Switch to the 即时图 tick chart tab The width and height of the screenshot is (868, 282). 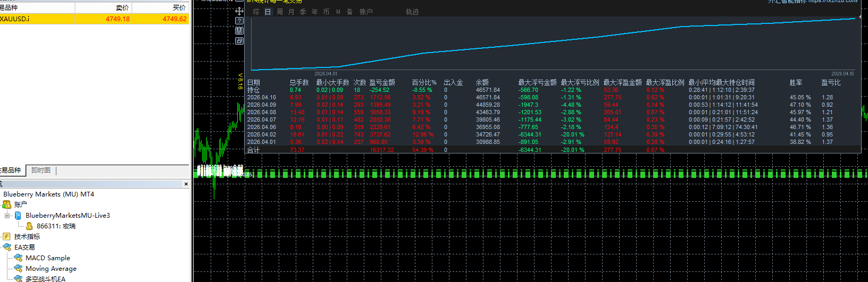41,170
